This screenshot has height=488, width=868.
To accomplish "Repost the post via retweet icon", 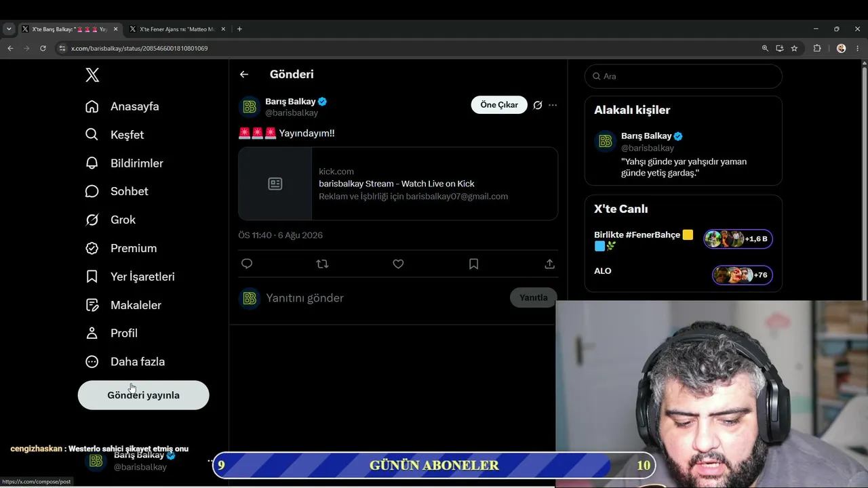I will pos(322,264).
